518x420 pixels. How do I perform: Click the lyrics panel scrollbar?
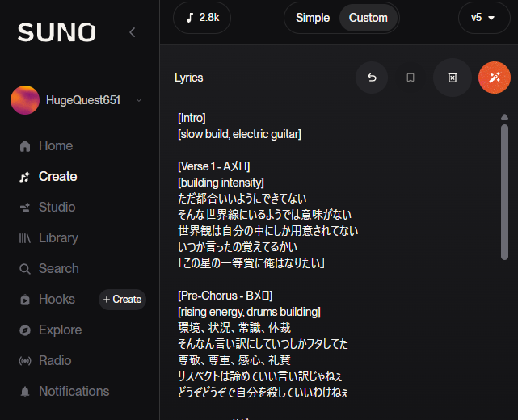pyautogui.click(x=504, y=191)
